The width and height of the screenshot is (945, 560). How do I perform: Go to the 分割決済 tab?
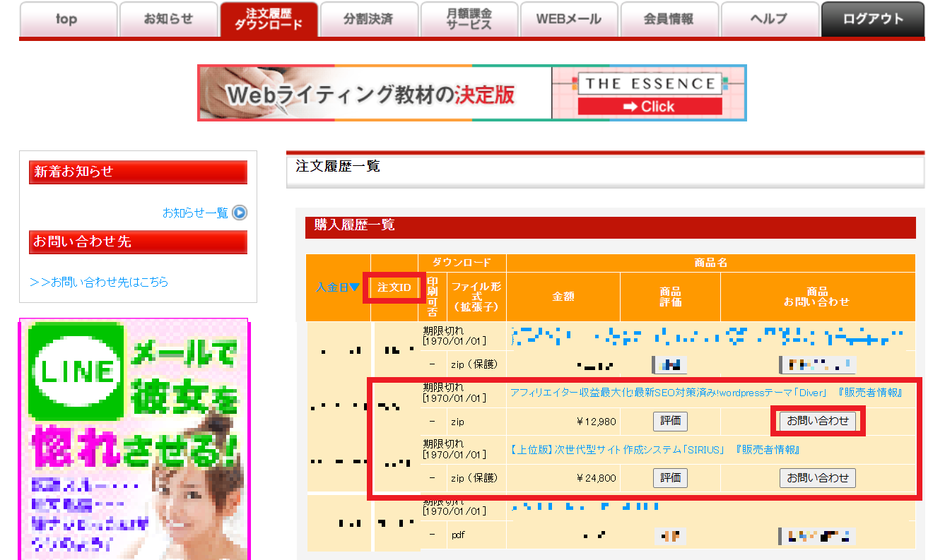click(x=368, y=19)
